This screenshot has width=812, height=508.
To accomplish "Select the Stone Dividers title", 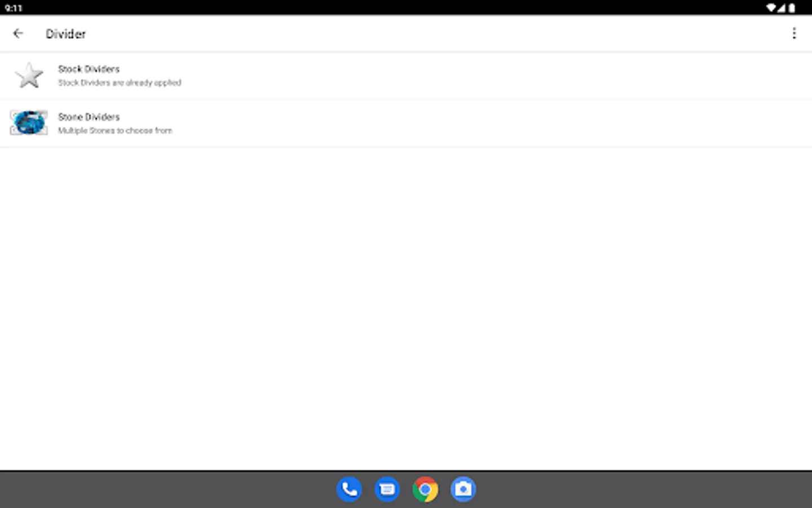I will point(89,117).
